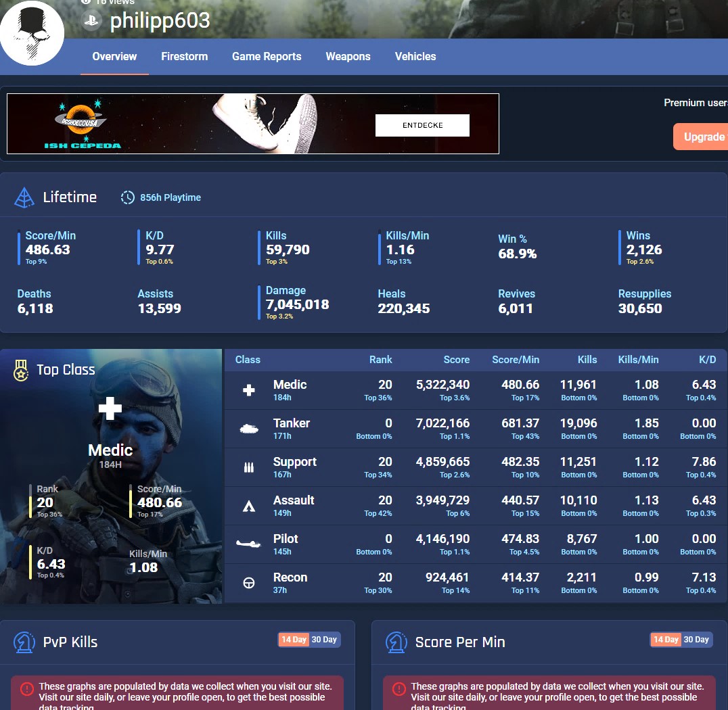Click the Medic class cross icon

[248, 390]
